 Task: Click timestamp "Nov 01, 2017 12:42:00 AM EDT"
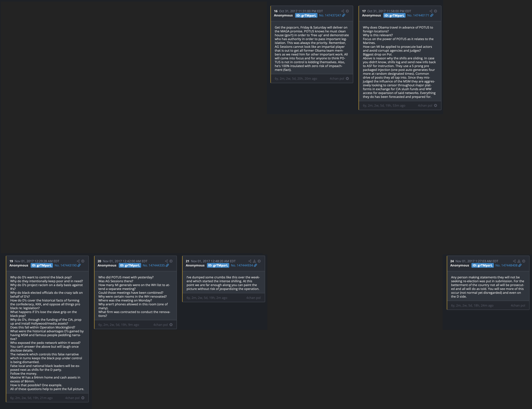(x=125, y=261)
